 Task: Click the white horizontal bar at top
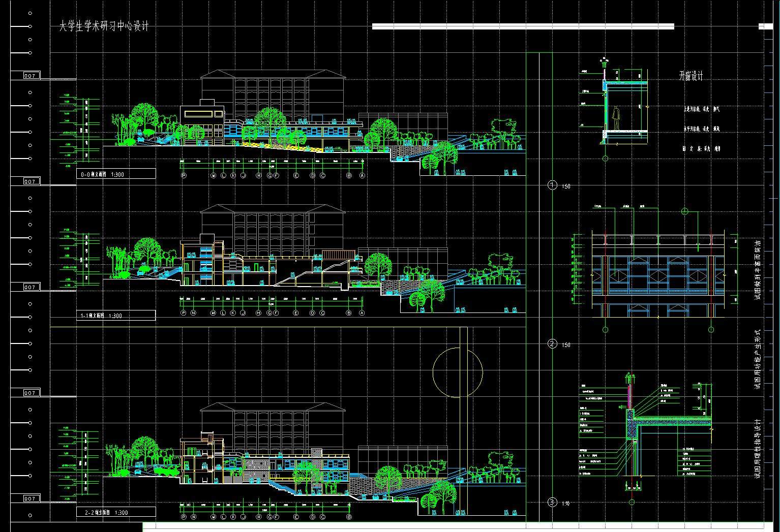pos(523,26)
